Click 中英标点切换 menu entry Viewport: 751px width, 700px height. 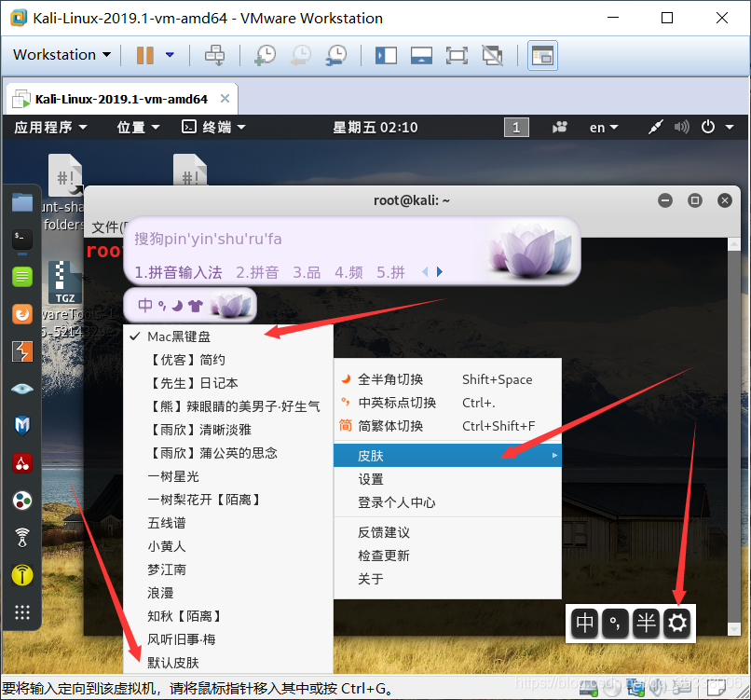click(x=447, y=403)
